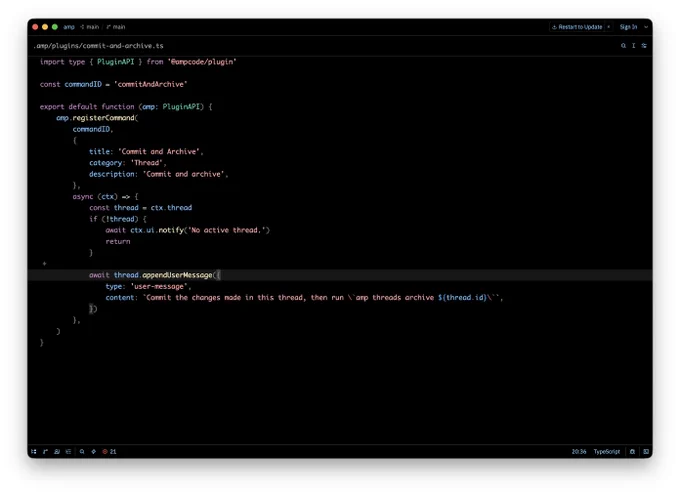Click the type 'user-message' line
This screenshot has width=680, height=495.
148,286
